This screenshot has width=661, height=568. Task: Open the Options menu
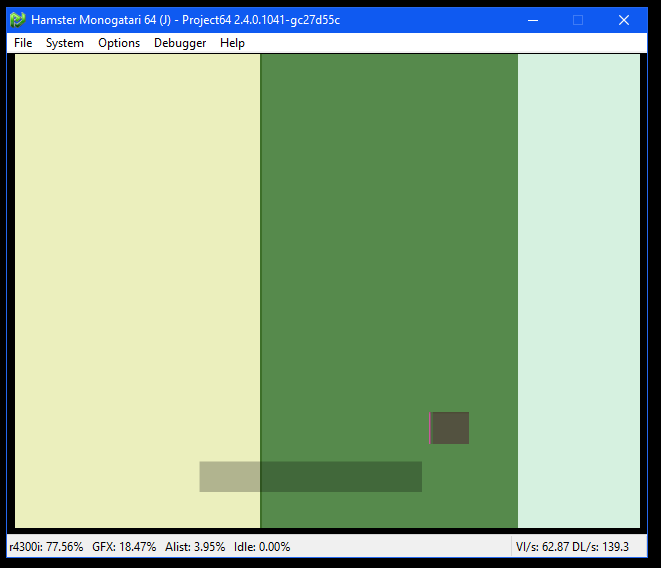tap(119, 43)
